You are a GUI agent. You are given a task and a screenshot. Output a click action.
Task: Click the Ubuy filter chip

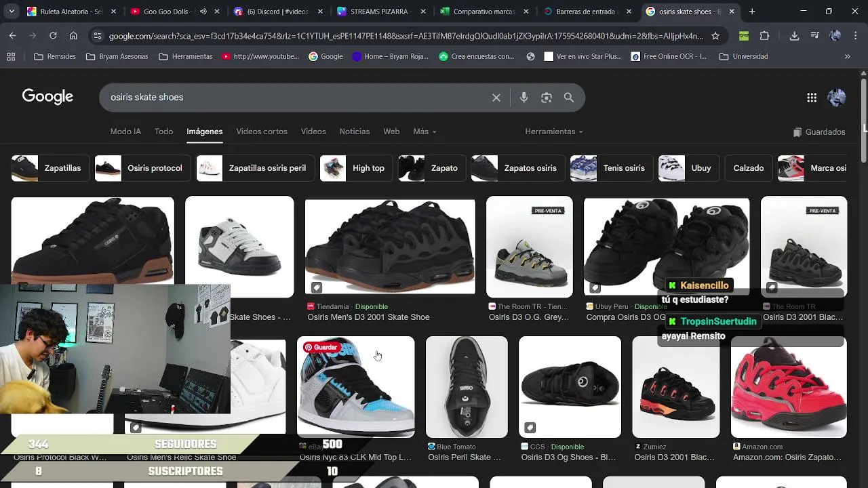688,168
